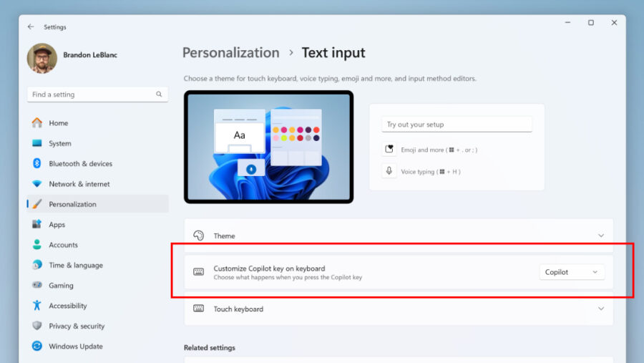Close the Settings window

point(614,23)
